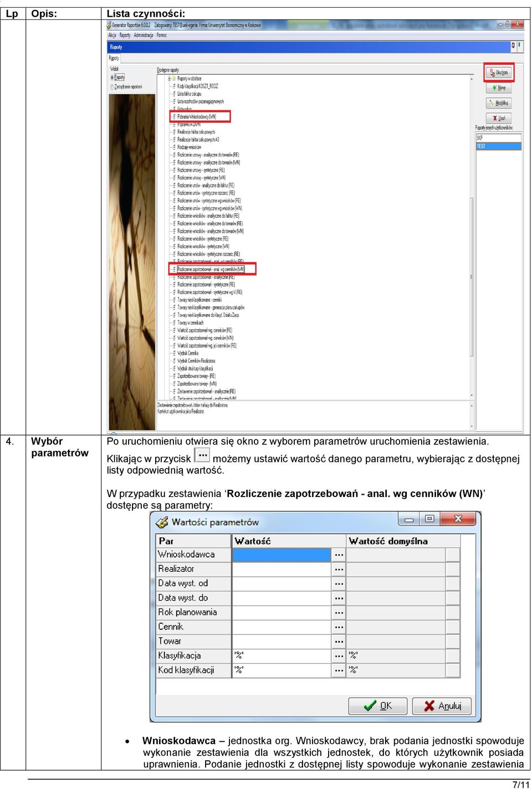Viewport: 532px width, 789px height.
Task: Click the Cennik parameter label
Action: coord(171,627)
